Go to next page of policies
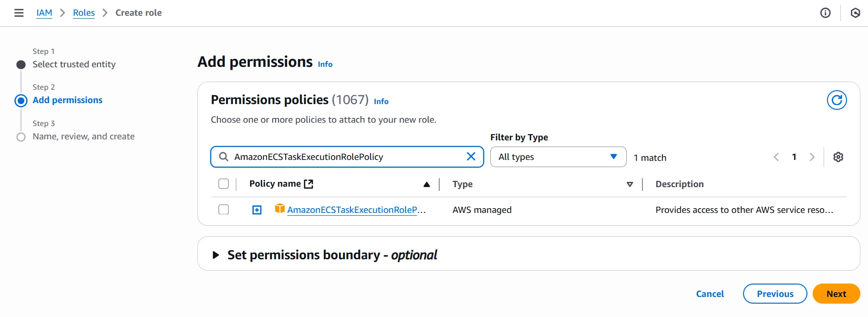Viewport: 868px width, 317px height. pos(812,157)
